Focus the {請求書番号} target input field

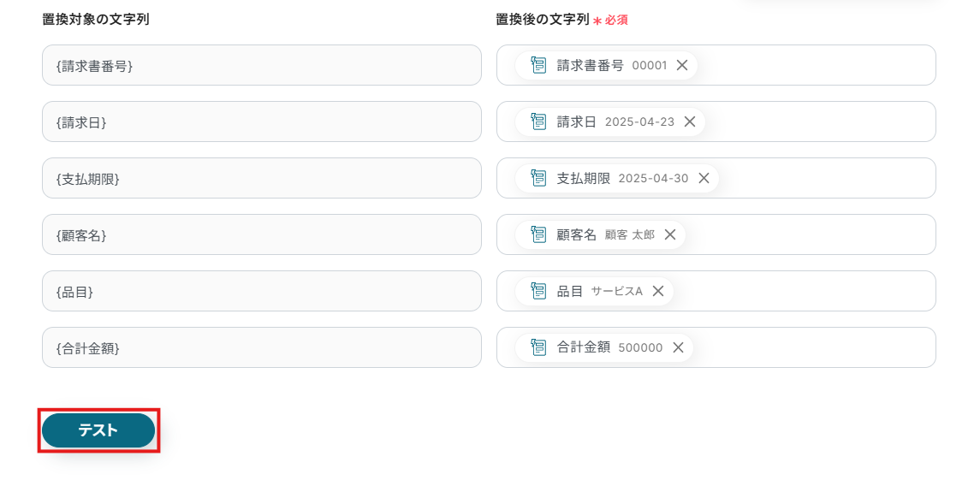click(262, 65)
